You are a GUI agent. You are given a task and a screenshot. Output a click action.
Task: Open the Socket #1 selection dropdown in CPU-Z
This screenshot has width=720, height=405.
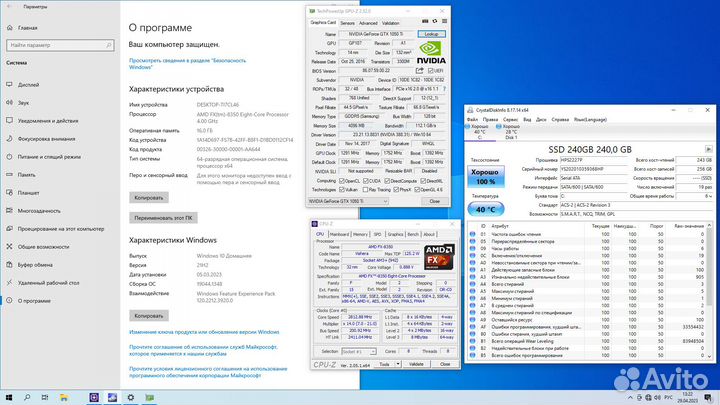359,351
